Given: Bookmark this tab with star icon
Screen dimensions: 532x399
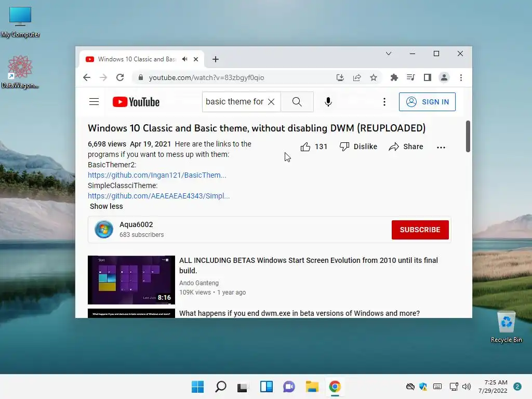Looking at the screenshot, I should pyautogui.click(x=374, y=78).
